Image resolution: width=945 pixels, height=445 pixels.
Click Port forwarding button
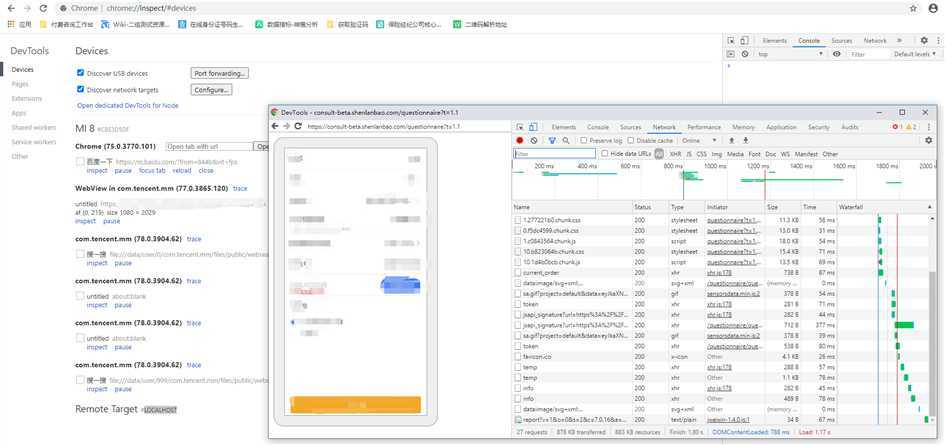[x=220, y=73]
